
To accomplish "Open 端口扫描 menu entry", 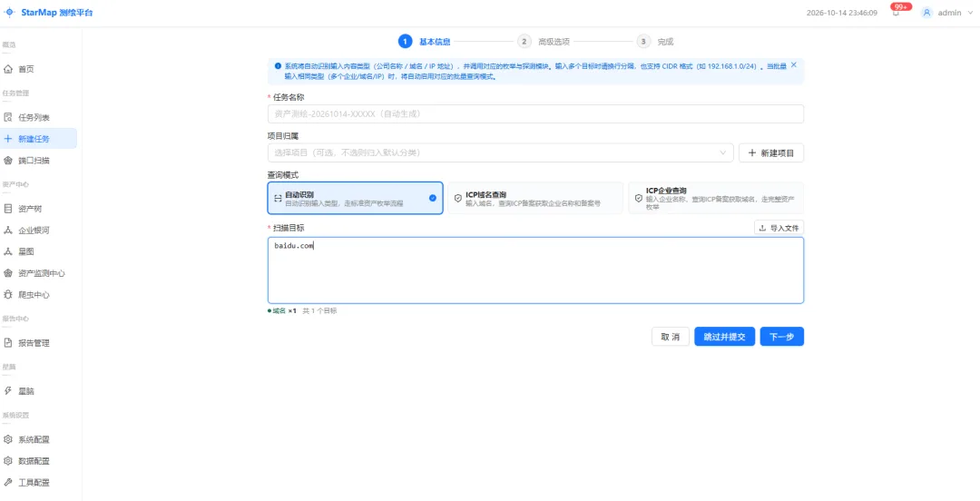I will coord(39,160).
